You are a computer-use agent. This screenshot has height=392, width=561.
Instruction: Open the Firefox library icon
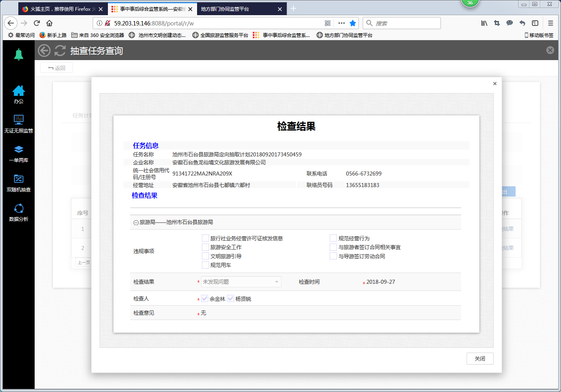484,23
